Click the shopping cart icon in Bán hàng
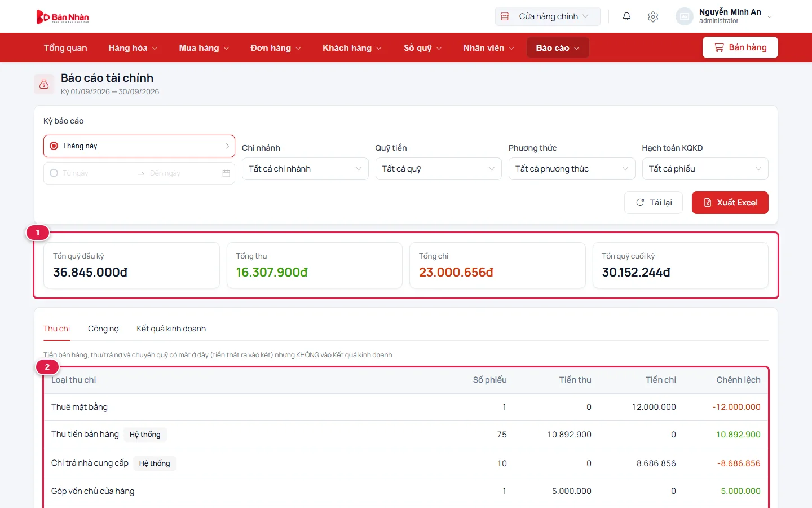 click(718, 47)
